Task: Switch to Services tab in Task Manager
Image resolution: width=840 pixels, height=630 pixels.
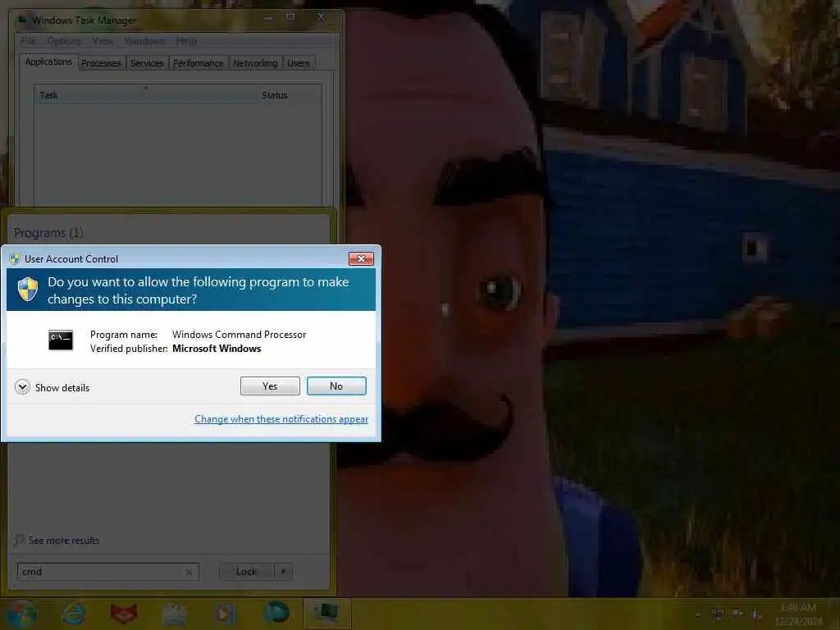Action: click(x=147, y=63)
